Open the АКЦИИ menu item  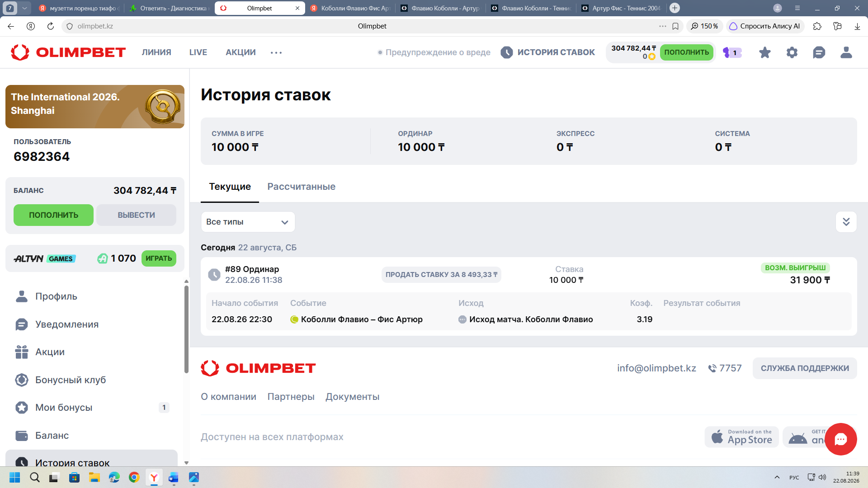click(x=241, y=52)
